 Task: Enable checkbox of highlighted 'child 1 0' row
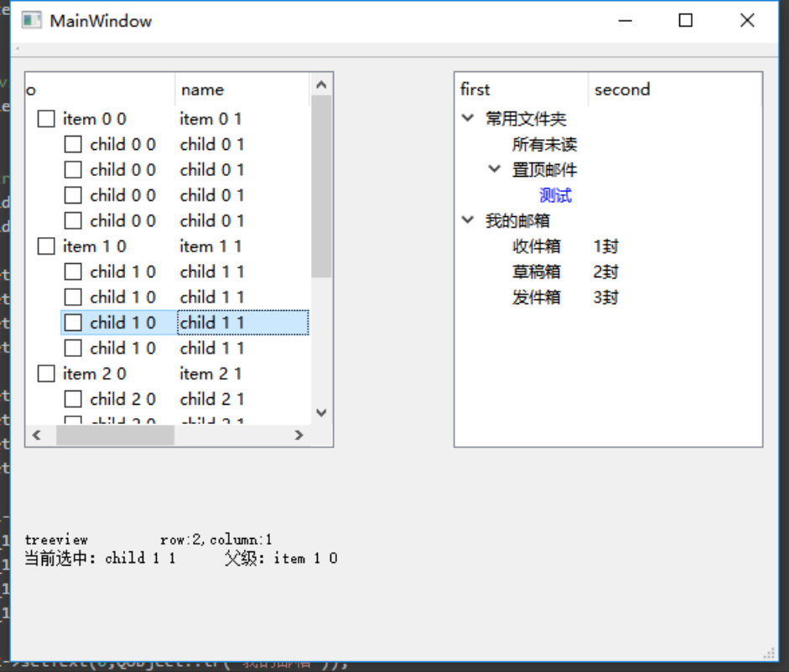[74, 323]
